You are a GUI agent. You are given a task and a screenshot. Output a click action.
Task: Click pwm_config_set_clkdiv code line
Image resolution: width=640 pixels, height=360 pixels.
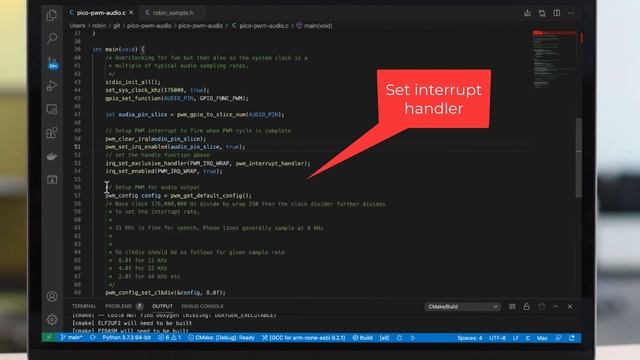[165, 293]
